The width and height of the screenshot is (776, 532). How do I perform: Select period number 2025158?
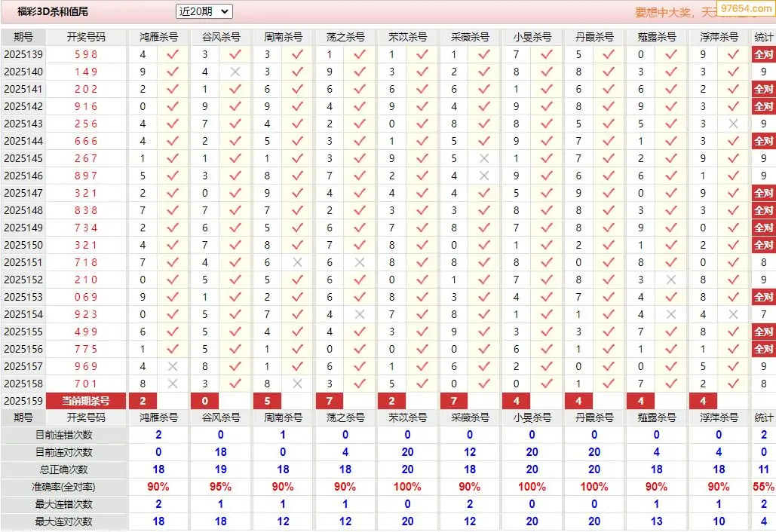click(x=23, y=384)
